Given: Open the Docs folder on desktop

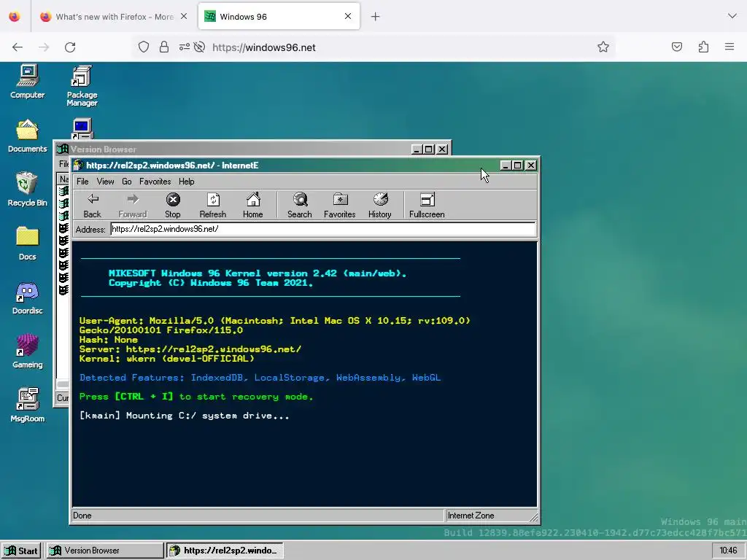Looking at the screenshot, I should (x=27, y=244).
